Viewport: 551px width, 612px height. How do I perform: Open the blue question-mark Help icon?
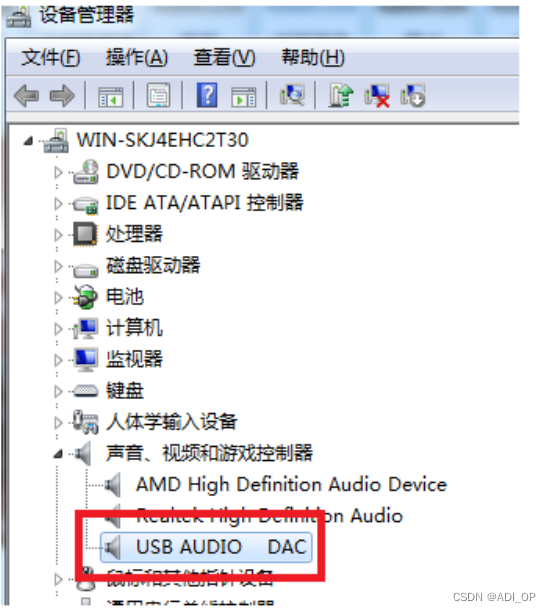[207, 95]
